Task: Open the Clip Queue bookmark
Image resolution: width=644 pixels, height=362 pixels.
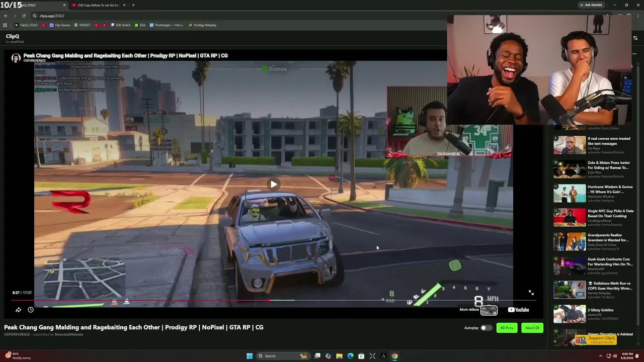Action: (x=60, y=25)
